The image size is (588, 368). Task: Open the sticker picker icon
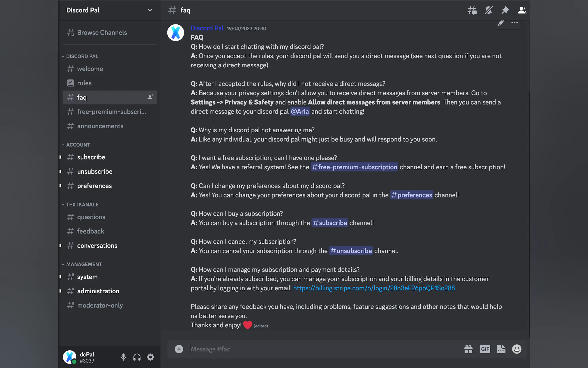click(501, 349)
